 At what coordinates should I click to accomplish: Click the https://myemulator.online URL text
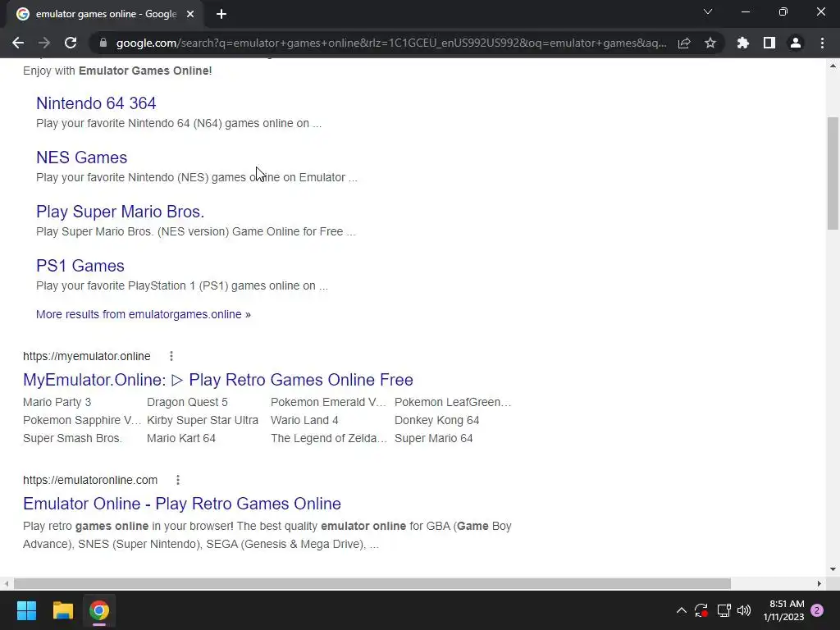[87, 356]
